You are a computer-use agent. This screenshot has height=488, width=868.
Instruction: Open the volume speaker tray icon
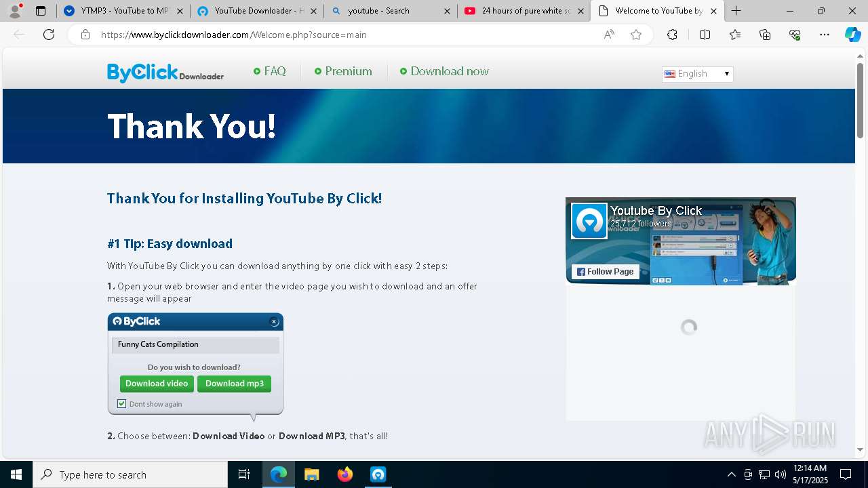click(780, 474)
